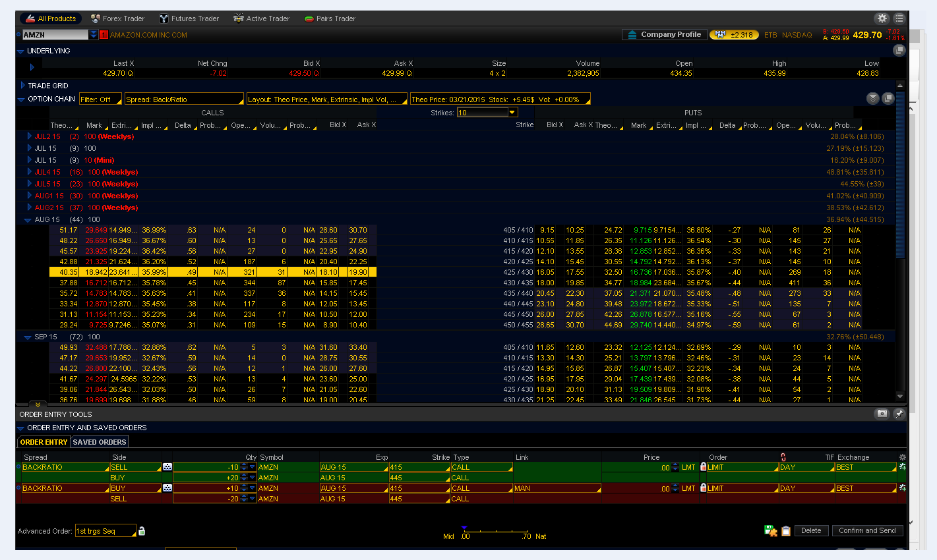Expand the JUL 15 Mini expiration row
This screenshot has width=937, height=560.
click(29, 160)
